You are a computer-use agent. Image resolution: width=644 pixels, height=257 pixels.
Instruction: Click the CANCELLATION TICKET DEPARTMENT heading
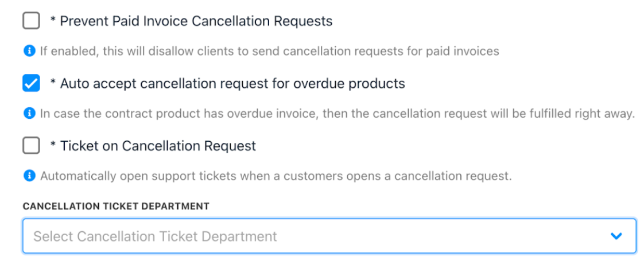pyautogui.click(x=117, y=206)
